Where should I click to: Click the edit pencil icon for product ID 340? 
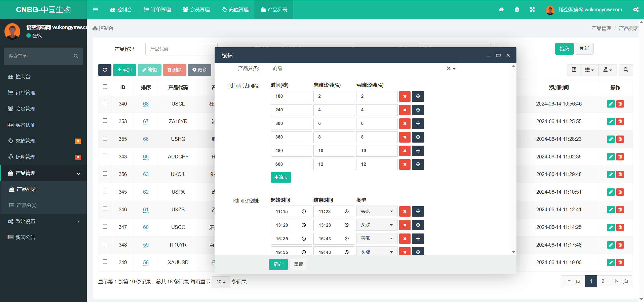point(611,104)
